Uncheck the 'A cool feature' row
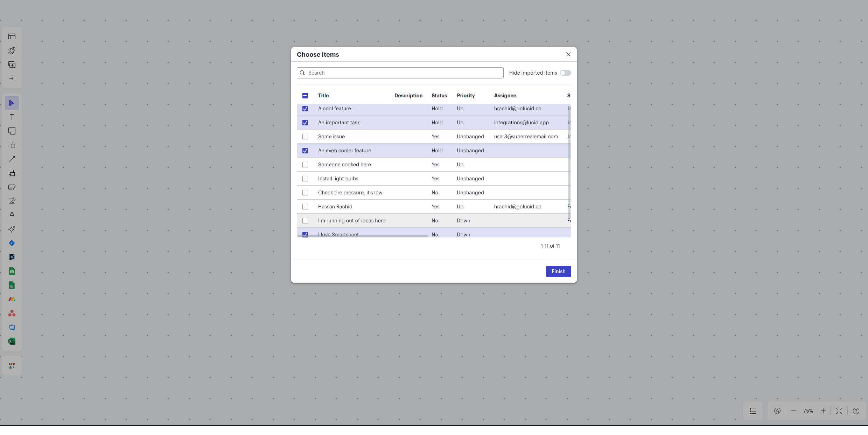The width and height of the screenshot is (868, 435). (x=305, y=109)
